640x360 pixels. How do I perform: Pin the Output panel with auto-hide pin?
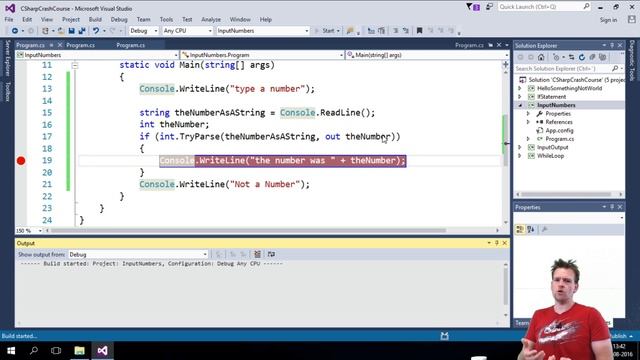(x=497, y=243)
